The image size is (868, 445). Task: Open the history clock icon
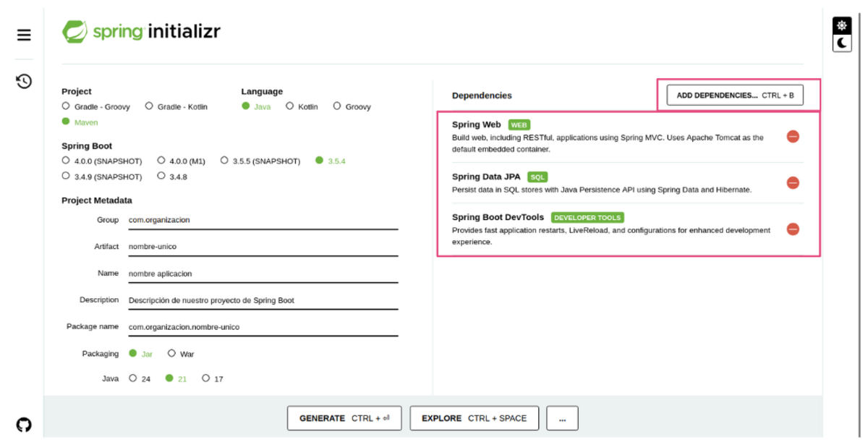pyautogui.click(x=24, y=81)
